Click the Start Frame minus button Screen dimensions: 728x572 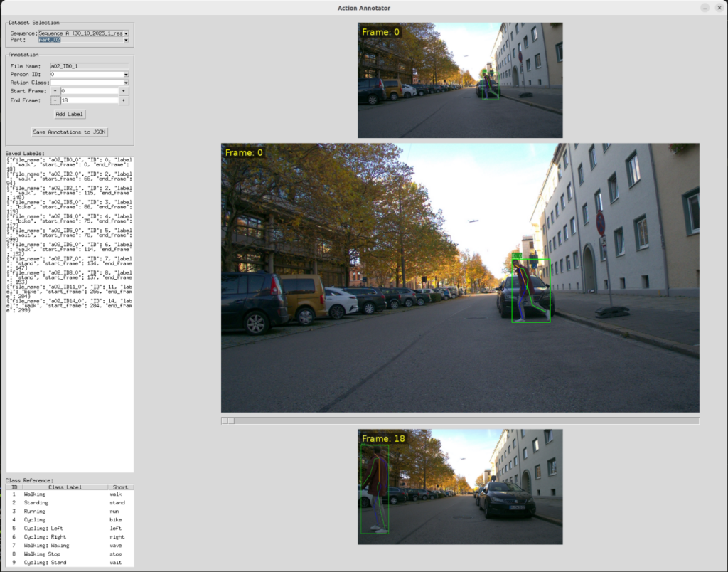(55, 91)
